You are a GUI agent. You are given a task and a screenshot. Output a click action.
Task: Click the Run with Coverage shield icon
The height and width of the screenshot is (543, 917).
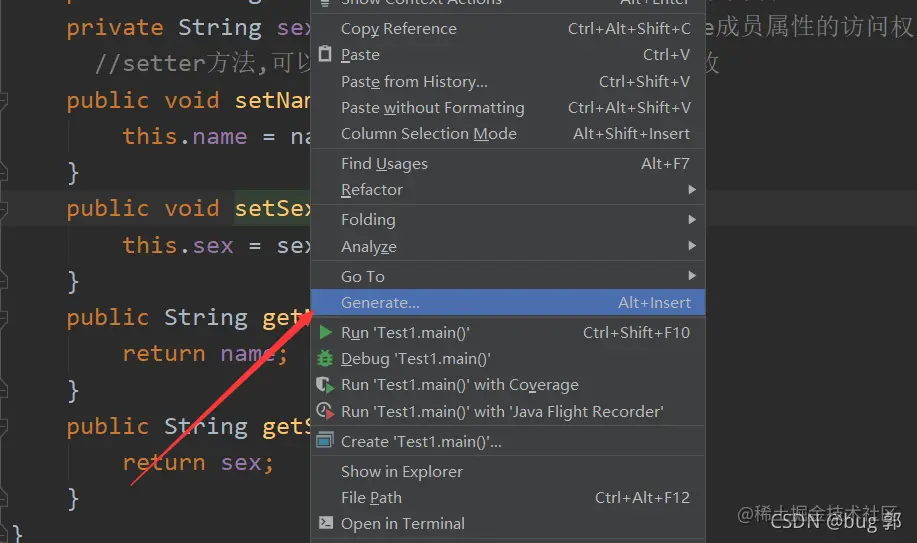325,385
